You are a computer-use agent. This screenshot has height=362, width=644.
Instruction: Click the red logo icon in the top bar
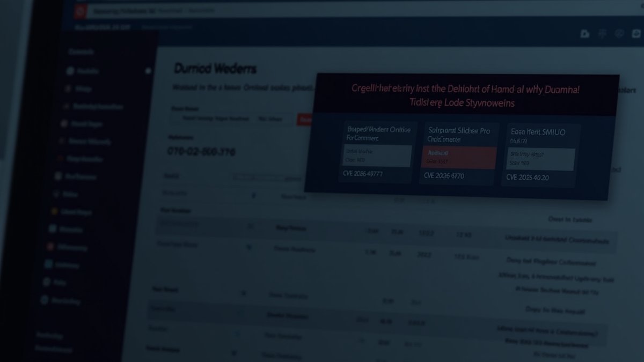81,10
